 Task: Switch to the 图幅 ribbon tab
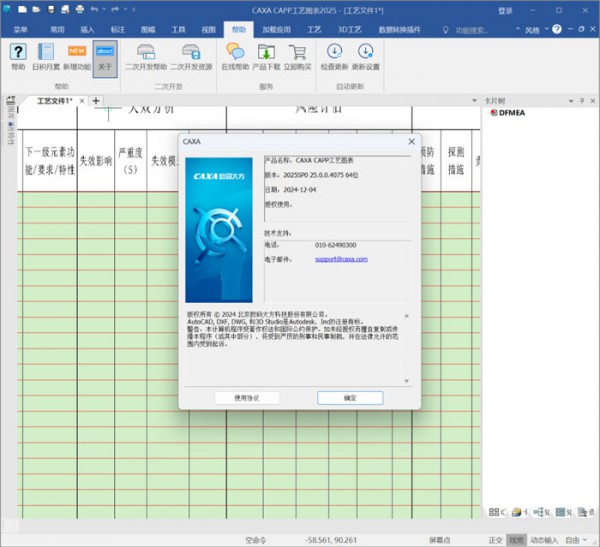click(148, 29)
